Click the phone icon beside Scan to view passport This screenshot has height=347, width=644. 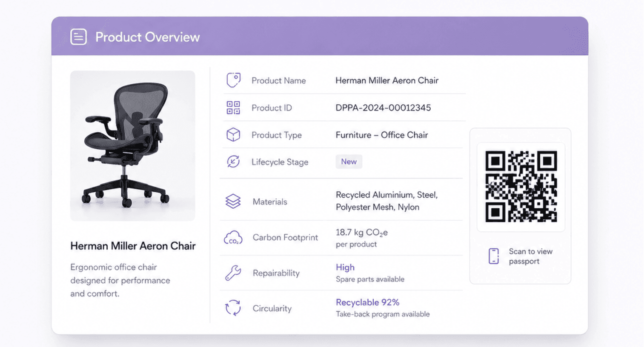[494, 256]
